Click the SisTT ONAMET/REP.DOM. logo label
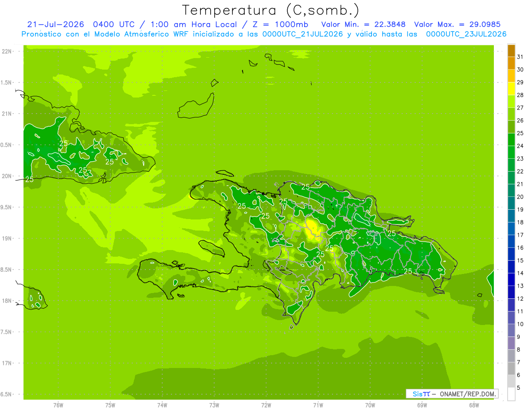The height and width of the screenshot is (411, 532). click(452, 394)
